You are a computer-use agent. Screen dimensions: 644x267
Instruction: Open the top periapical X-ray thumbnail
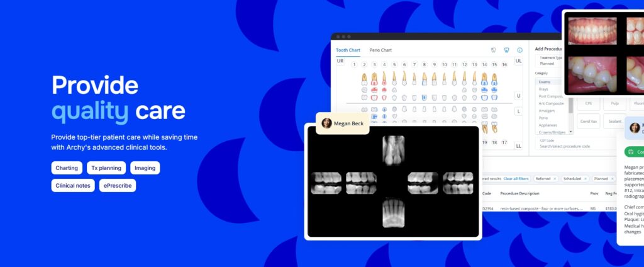[x=394, y=151]
